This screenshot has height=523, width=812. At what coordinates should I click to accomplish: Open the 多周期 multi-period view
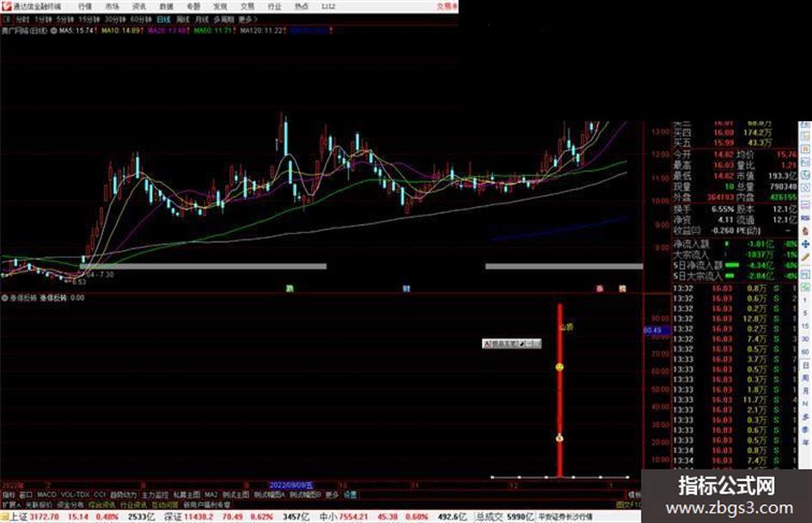(223, 20)
